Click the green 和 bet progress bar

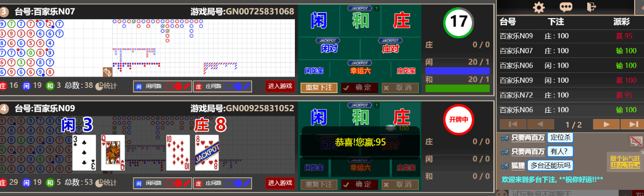pos(457,88)
